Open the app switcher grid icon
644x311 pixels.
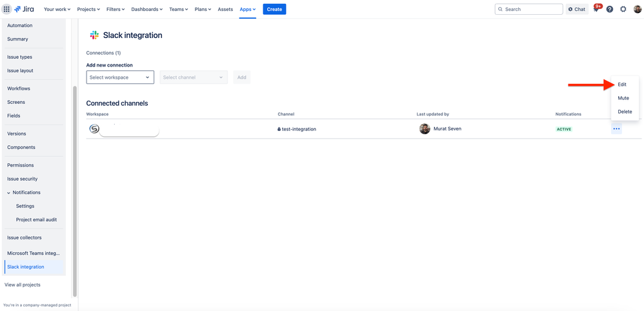pyautogui.click(x=6, y=9)
